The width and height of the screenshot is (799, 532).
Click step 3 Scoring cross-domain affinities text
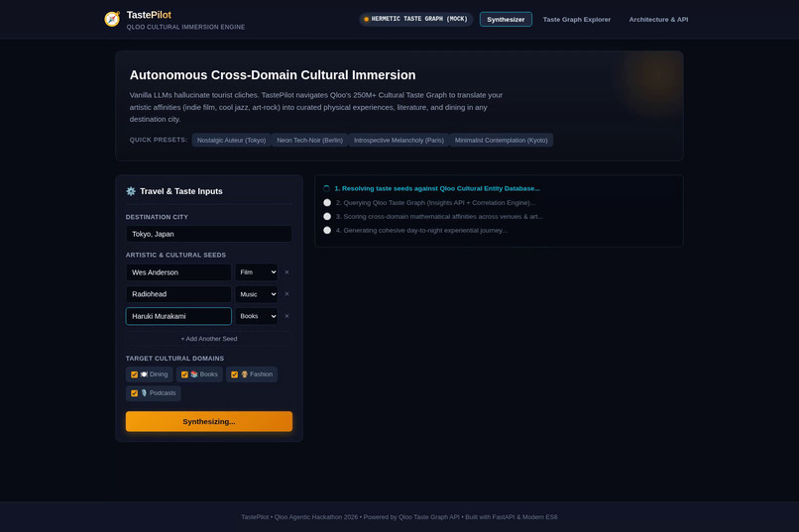click(x=439, y=216)
